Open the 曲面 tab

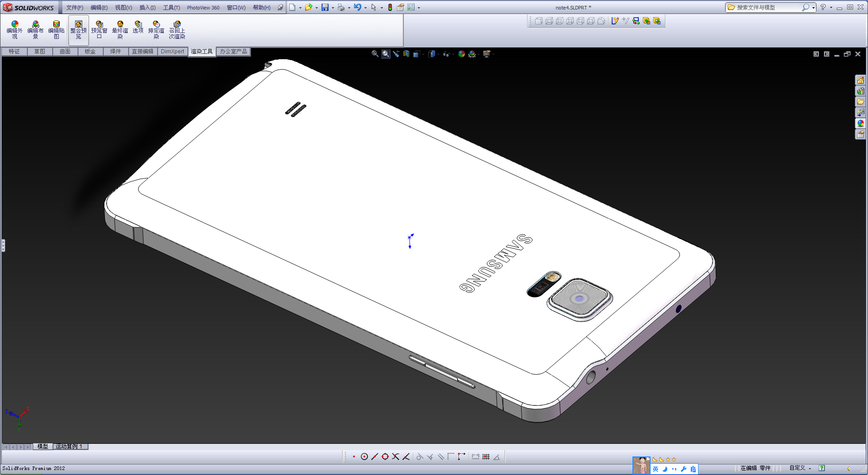coord(65,52)
